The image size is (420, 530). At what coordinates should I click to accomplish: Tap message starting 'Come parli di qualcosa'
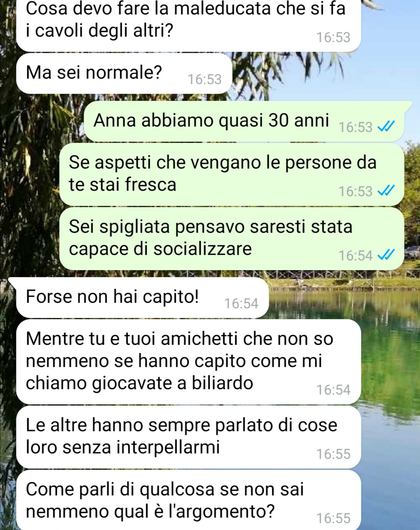[189, 500]
